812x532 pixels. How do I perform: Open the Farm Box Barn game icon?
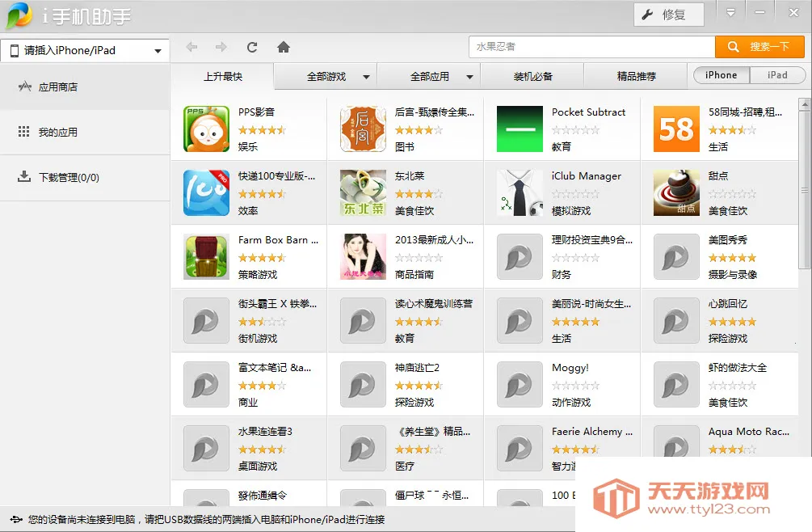coord(206,256)
